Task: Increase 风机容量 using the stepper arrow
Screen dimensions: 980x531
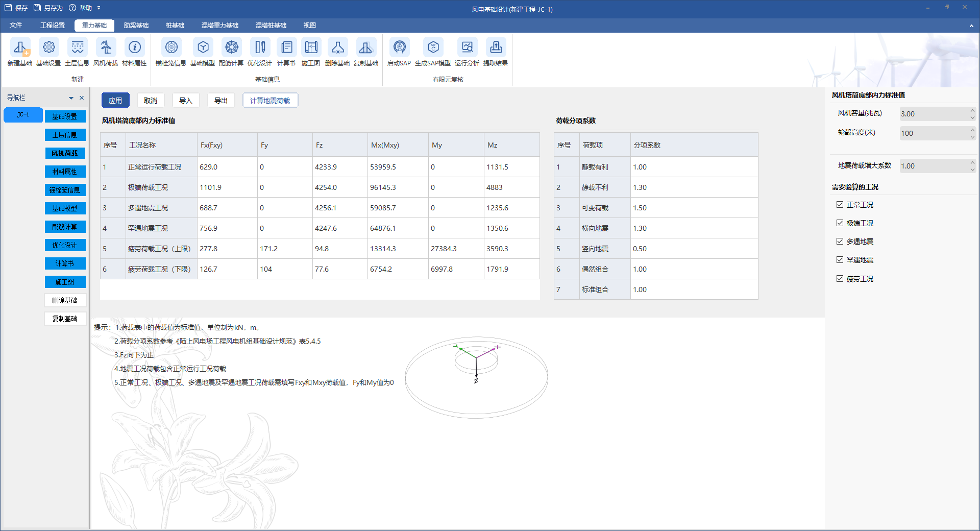Action: click(972, 111)
